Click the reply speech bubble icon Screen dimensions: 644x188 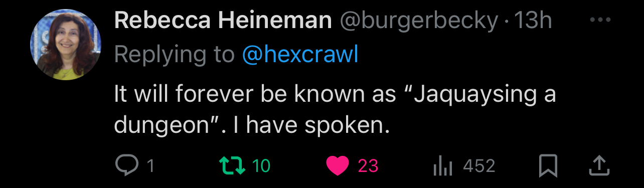[125, 166]
